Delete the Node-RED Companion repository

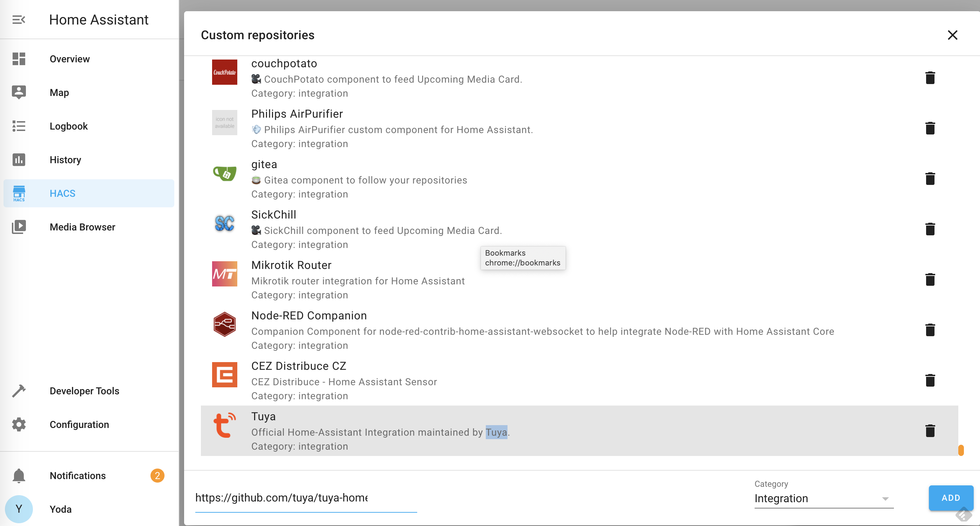[930, 330]
